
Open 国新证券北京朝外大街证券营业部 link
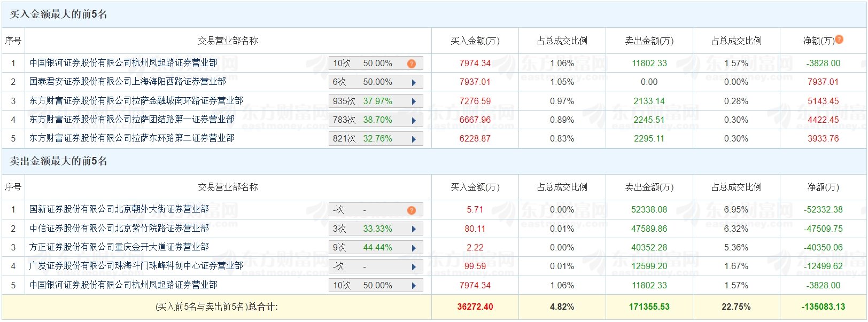coord(119,209)
